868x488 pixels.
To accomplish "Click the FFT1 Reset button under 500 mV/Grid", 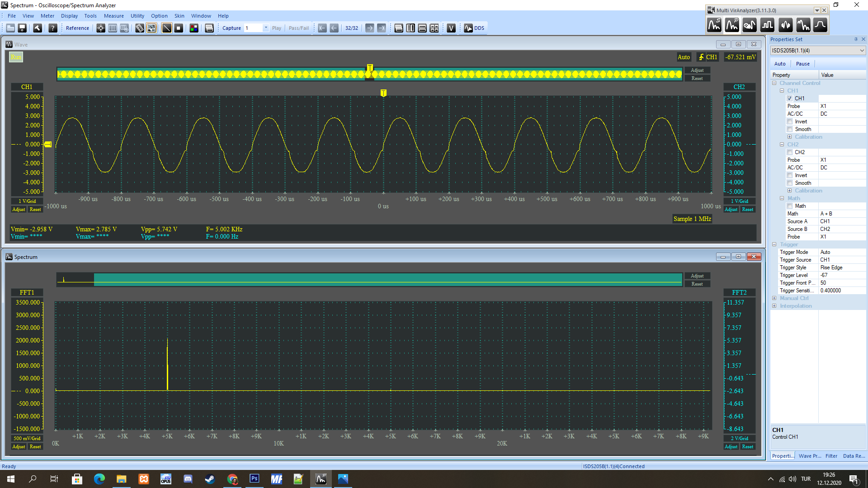I will pyautogui.click(x=35, y=447).
